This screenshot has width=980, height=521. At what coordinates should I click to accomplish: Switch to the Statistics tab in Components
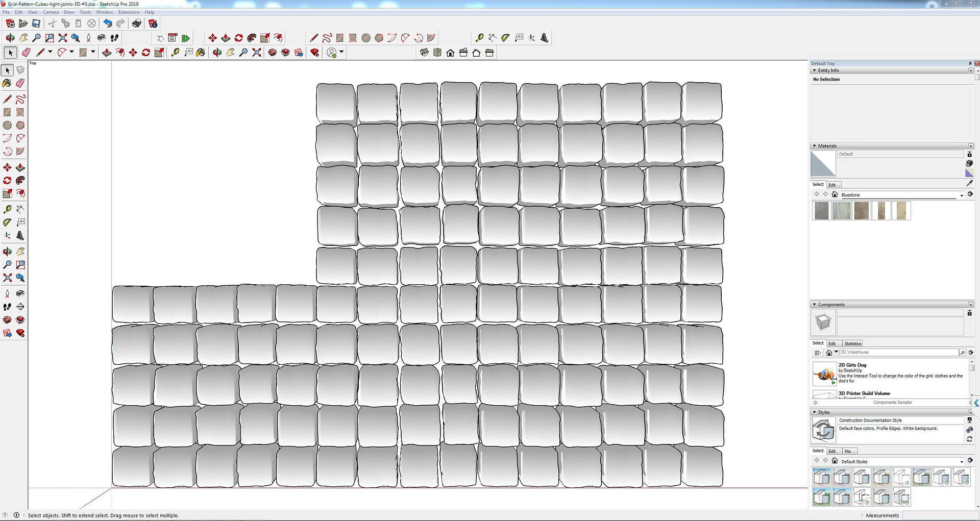coord(852,344)
